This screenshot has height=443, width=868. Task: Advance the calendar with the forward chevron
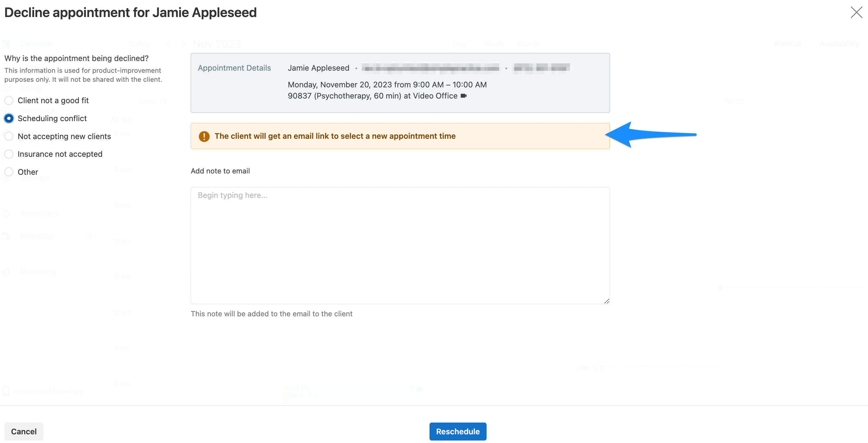click(x=183, y=43)
